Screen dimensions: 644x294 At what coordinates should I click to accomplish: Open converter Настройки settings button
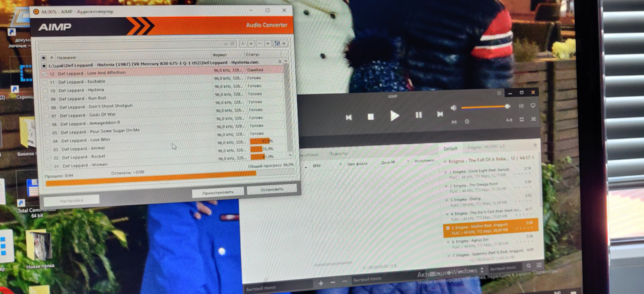point(72,201)
